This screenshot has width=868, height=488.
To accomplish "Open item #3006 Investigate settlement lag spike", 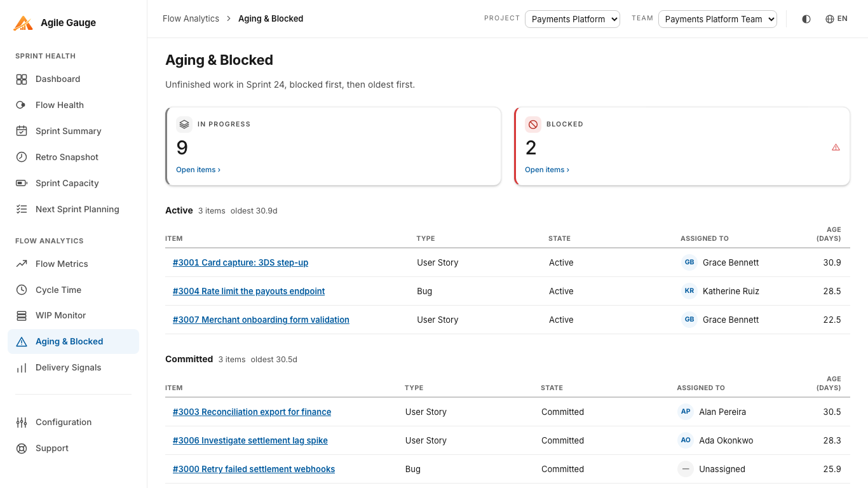I will pyautogui.click(x=250, y=440).
